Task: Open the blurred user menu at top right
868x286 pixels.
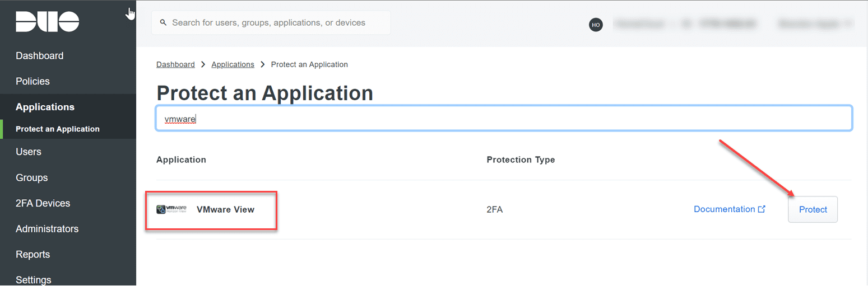Action: click(x=815, y=24)
